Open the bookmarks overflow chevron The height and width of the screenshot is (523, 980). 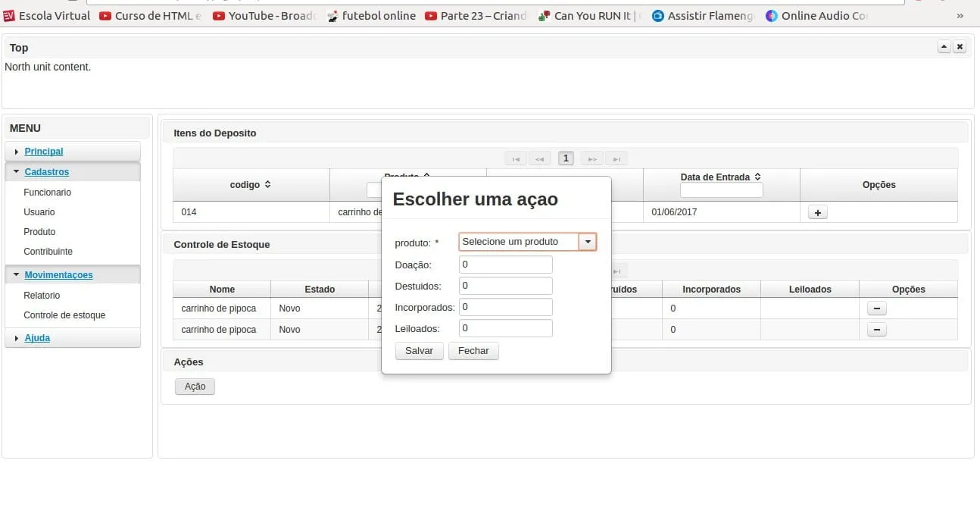click(x=960, y=15)
